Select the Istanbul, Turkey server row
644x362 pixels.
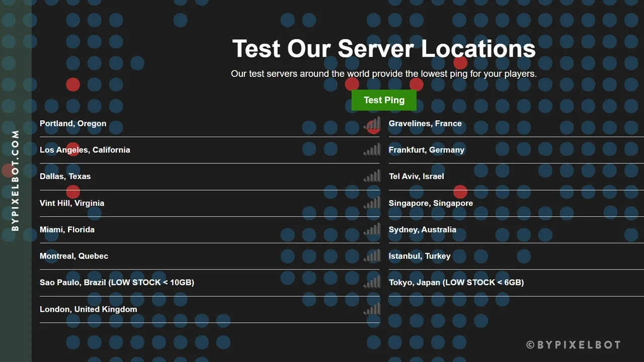click(x=419, y=255)
